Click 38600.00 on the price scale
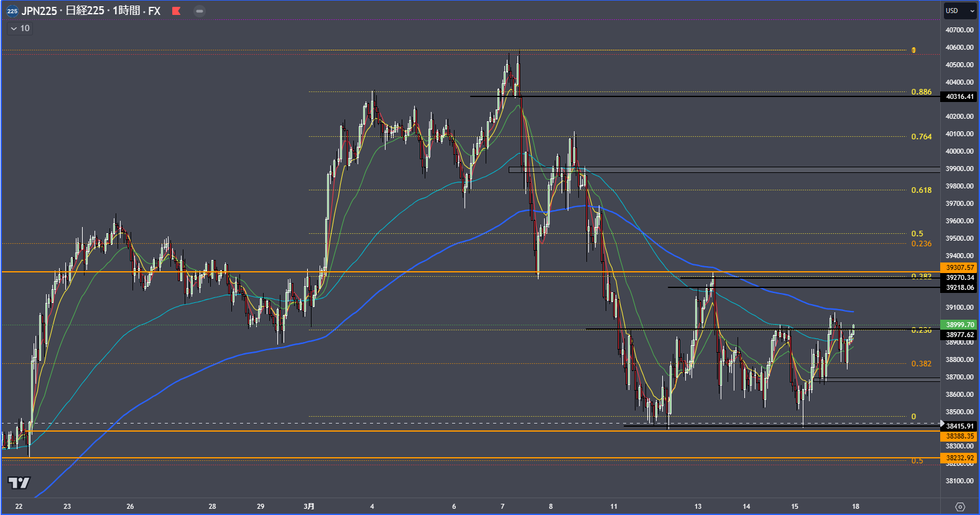This screenshot has width=980, height=515. click(959, 394)
